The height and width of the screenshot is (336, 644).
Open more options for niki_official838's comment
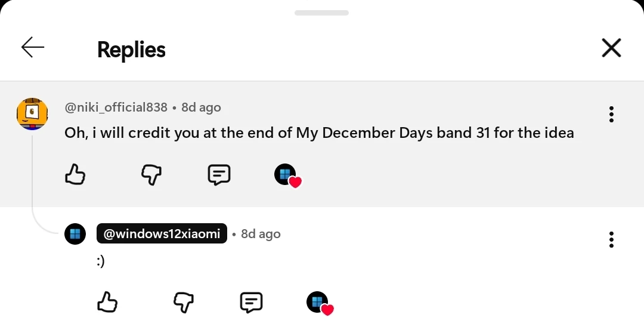pyautogui.click(x=611, y=114)
